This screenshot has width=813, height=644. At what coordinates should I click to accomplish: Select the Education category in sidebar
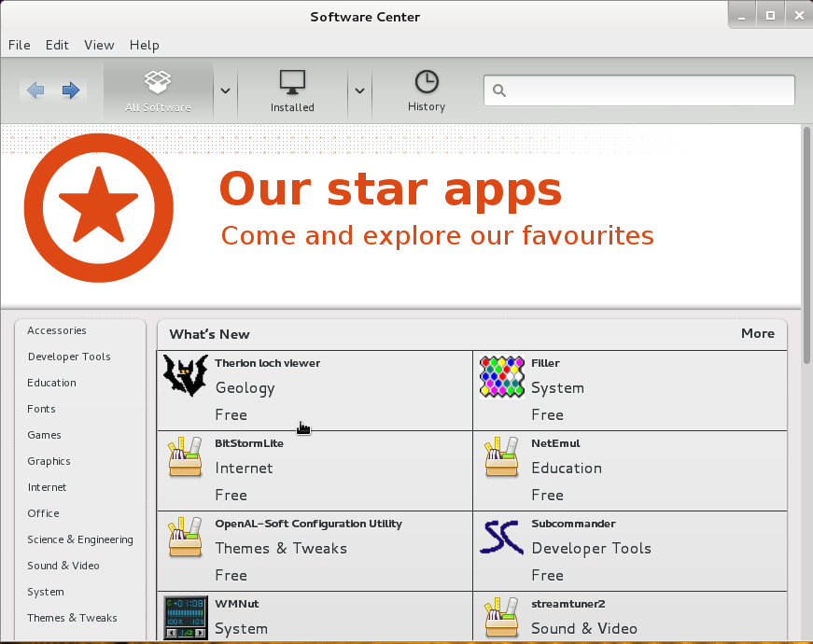51,383
